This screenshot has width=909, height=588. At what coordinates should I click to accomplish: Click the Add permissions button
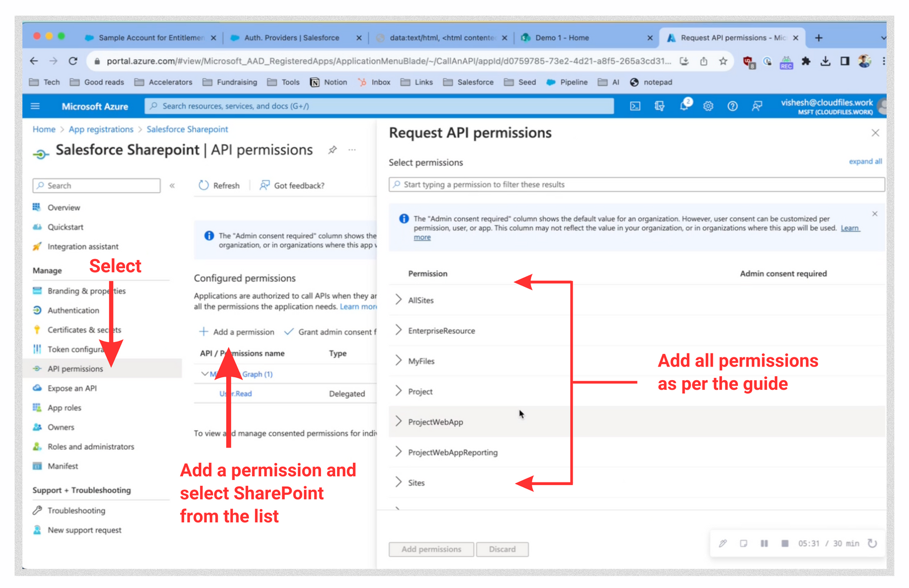pyautogui.click(x=431, y=549)
